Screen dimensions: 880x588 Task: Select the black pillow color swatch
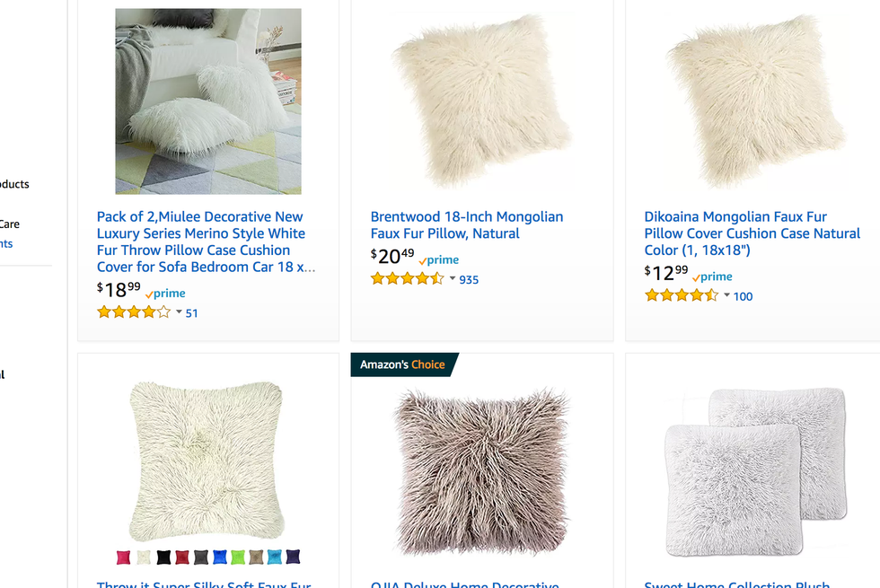point(163,557)
